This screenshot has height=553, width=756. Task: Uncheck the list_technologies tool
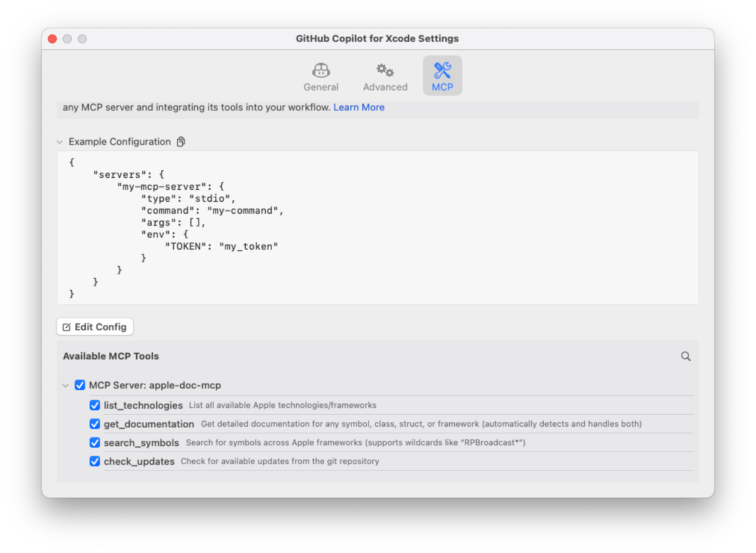point(95,405)
